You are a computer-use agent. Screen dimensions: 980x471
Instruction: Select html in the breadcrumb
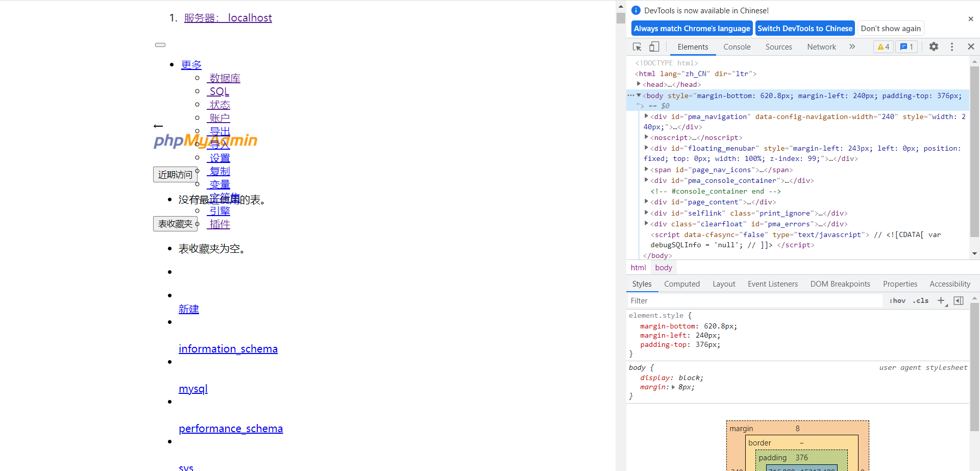[x=638, y=268]
